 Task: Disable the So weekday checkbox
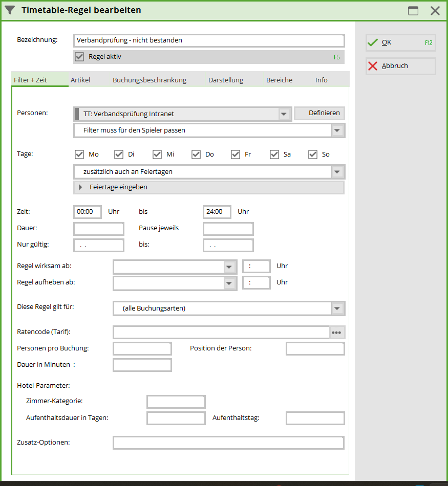pos(313,154)
